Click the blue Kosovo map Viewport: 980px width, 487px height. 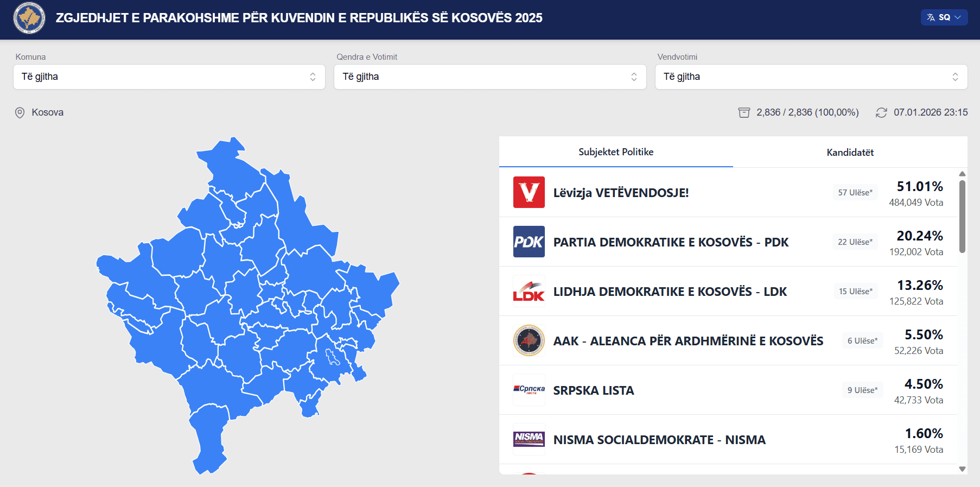[x=244, y=304]
